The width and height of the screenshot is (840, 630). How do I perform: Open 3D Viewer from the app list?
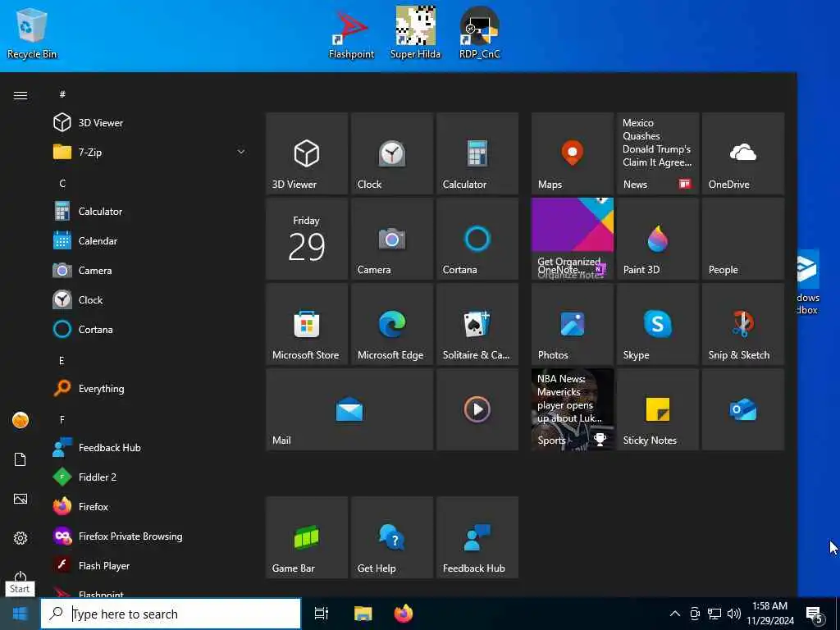pyautogui.click(x=150, y=123)
